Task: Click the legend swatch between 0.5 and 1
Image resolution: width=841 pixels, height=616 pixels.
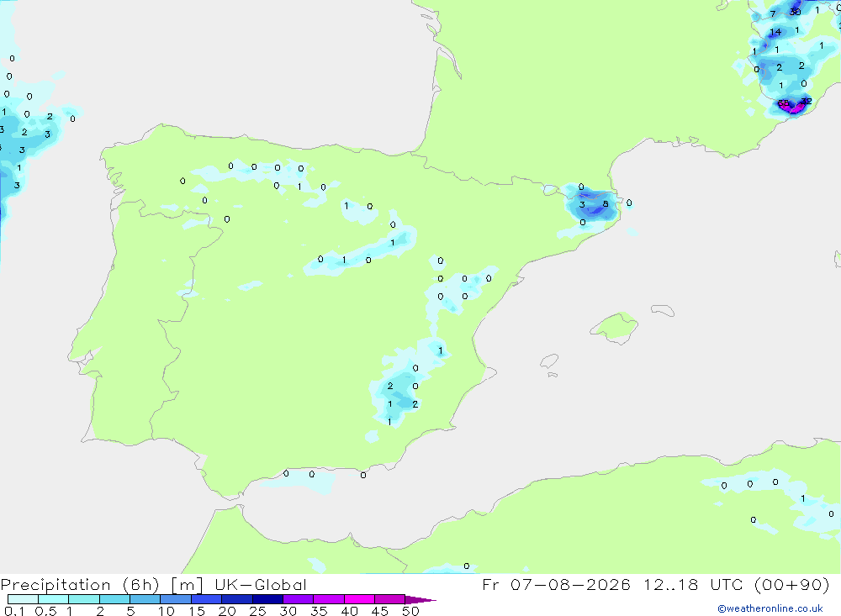Action: point(54,599)
